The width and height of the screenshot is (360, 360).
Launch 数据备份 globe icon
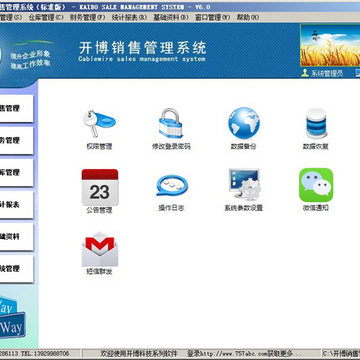tap(244, 123)
